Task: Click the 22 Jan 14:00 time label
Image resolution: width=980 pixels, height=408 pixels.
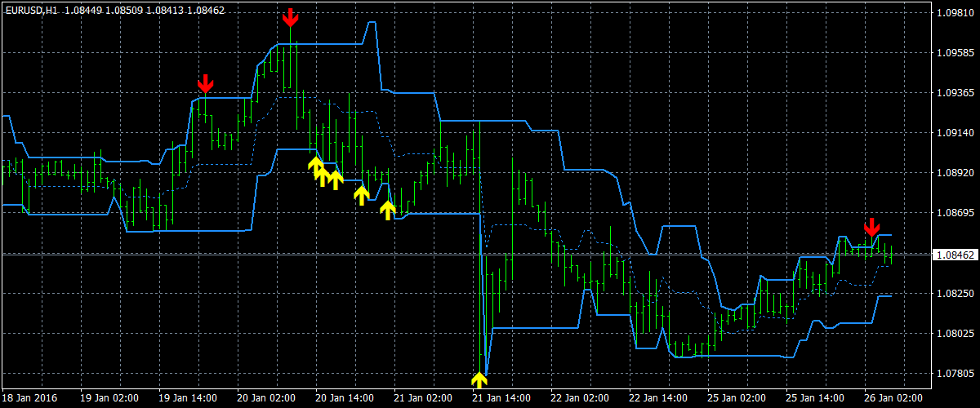Action: (x=659, y=399)
